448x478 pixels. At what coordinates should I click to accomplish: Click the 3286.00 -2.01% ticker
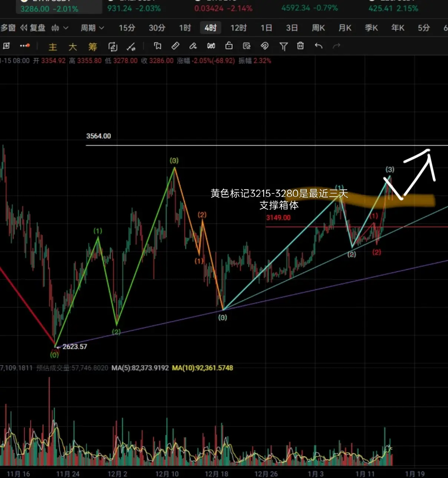pos(49,9)
